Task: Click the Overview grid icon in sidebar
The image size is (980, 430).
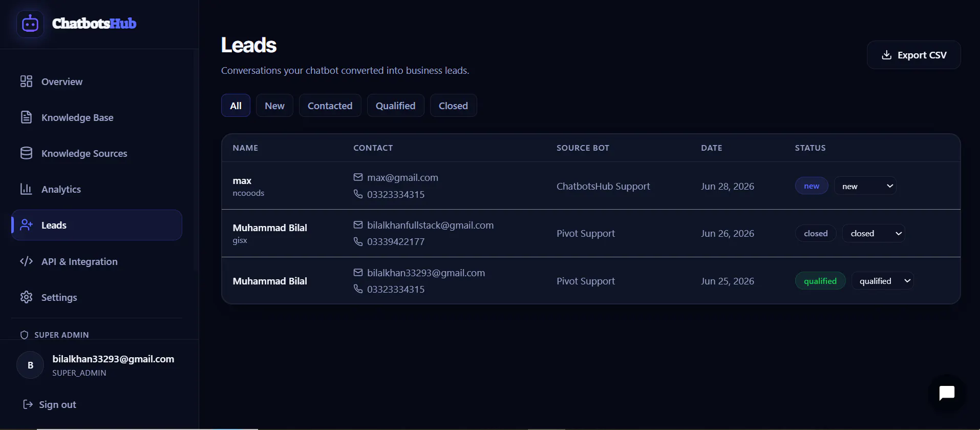Action: pos(26,81)
